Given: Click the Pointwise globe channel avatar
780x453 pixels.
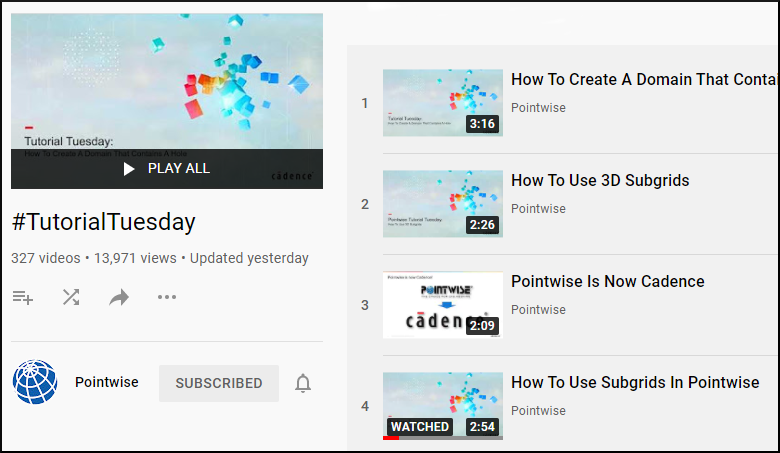Looking at the screenshot, I should click(x=34, y=383).
